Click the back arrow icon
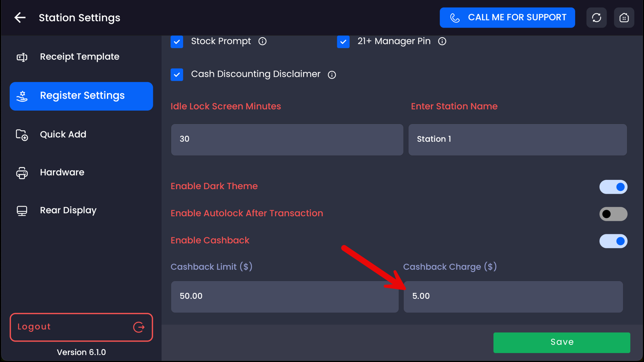 coord(20,18)
